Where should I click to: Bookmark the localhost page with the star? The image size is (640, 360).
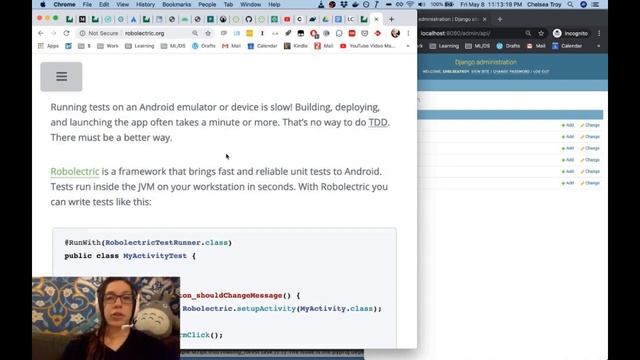coord(541,33)
